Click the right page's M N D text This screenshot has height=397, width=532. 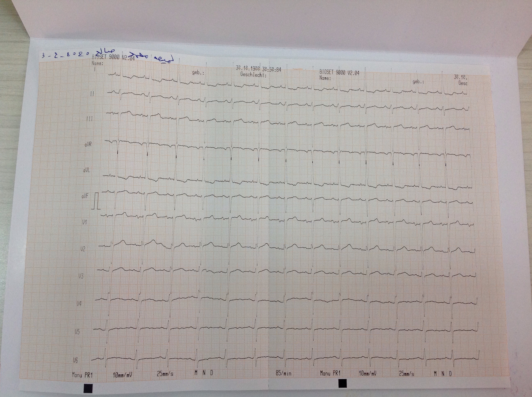click(x=443, y=374)
